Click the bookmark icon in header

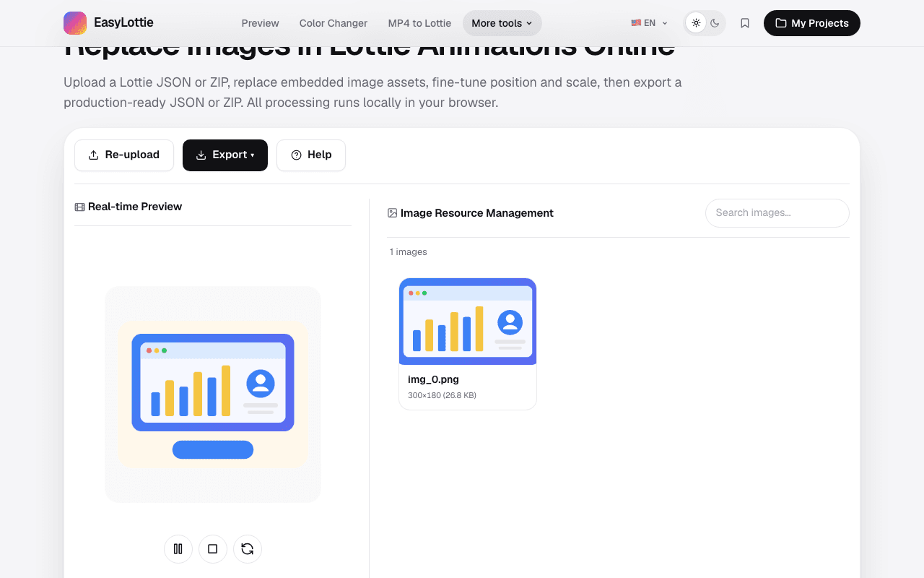click(745, 23)
